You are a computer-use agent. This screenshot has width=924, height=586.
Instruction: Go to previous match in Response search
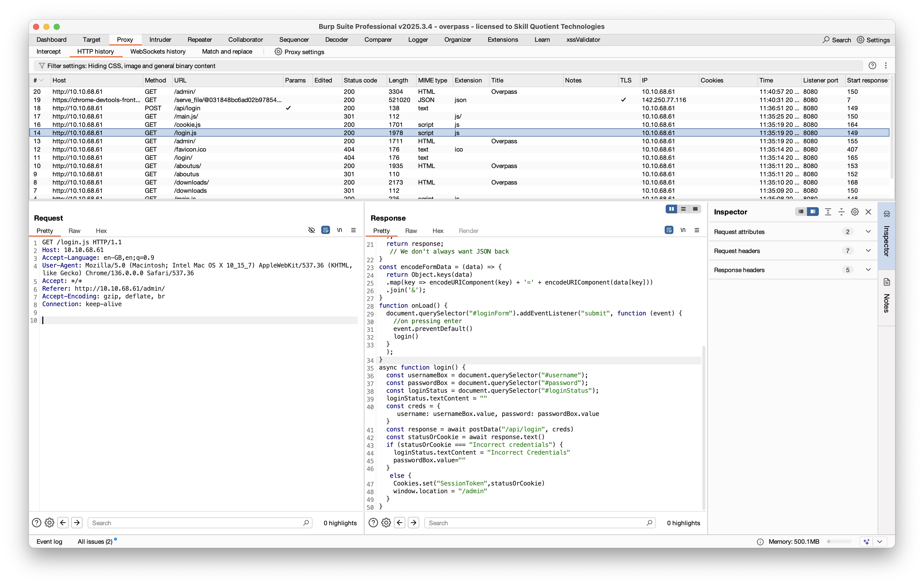(x=400, y=522)
